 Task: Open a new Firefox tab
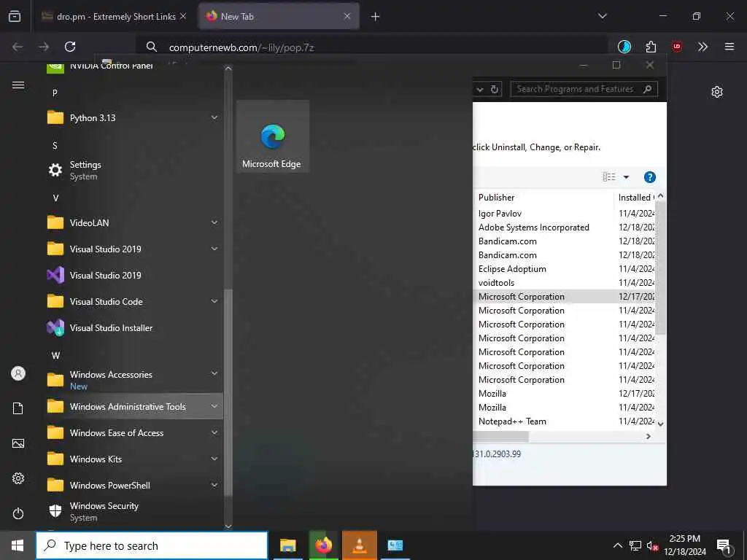(x=376, y=17)
